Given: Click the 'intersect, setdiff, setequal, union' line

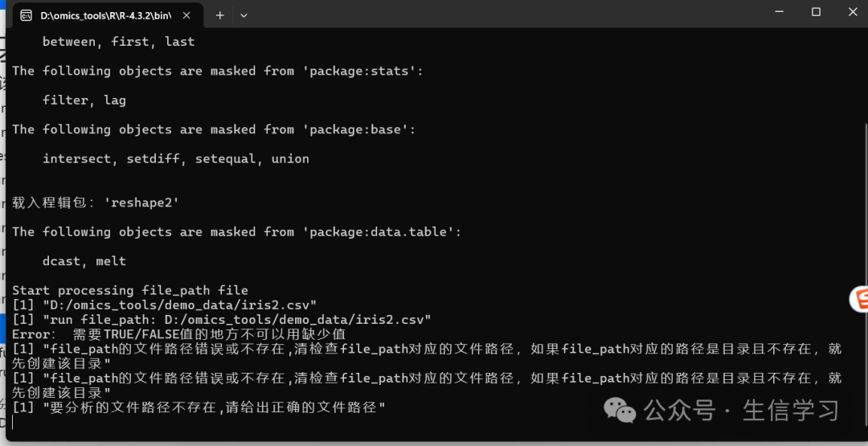Looking at the screenshot, I should (x=175, y=159).
